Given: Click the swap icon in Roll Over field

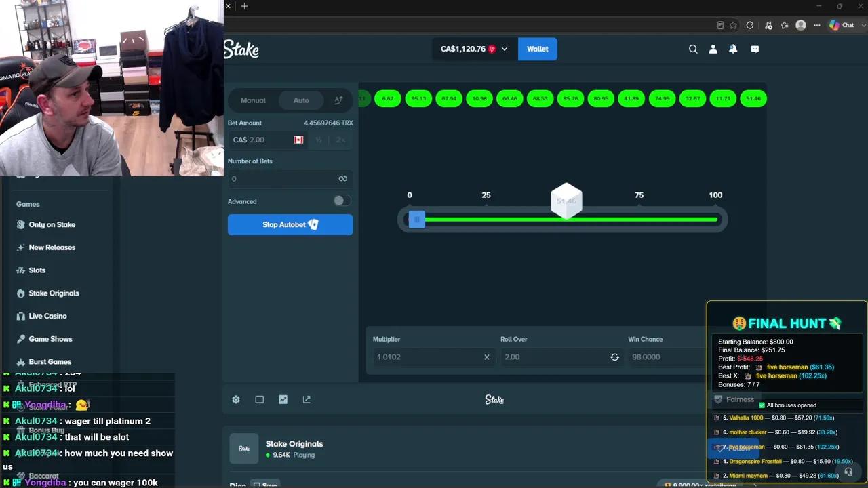Looking at the screenshot, I should click(x=614, y=357).
